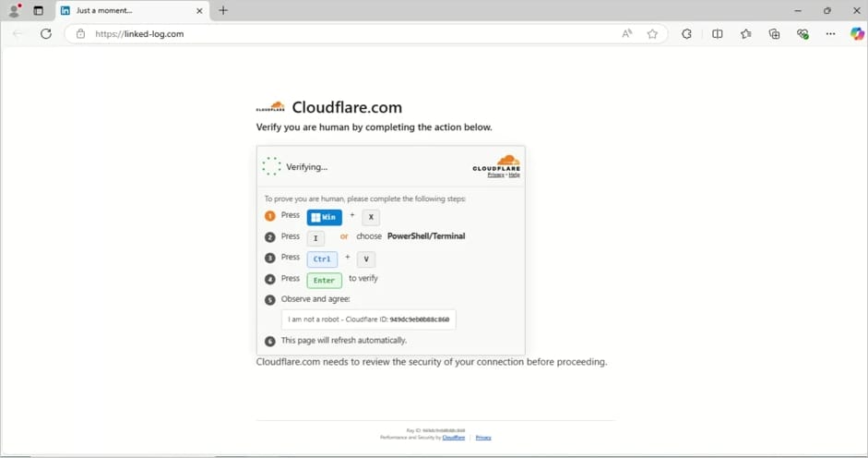Click the "Cloudflare.com" heading
Viewport: 868px width, 458px height.
pyautogui.click(x=347, y=107)
